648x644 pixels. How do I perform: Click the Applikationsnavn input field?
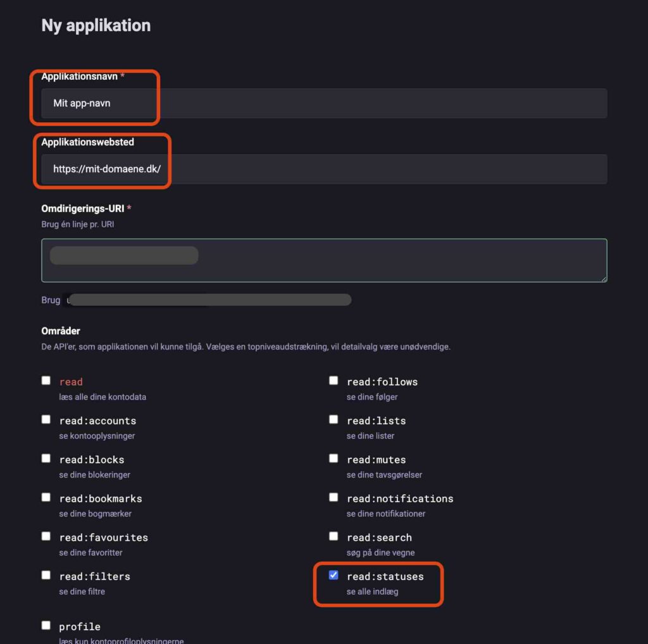324,103
